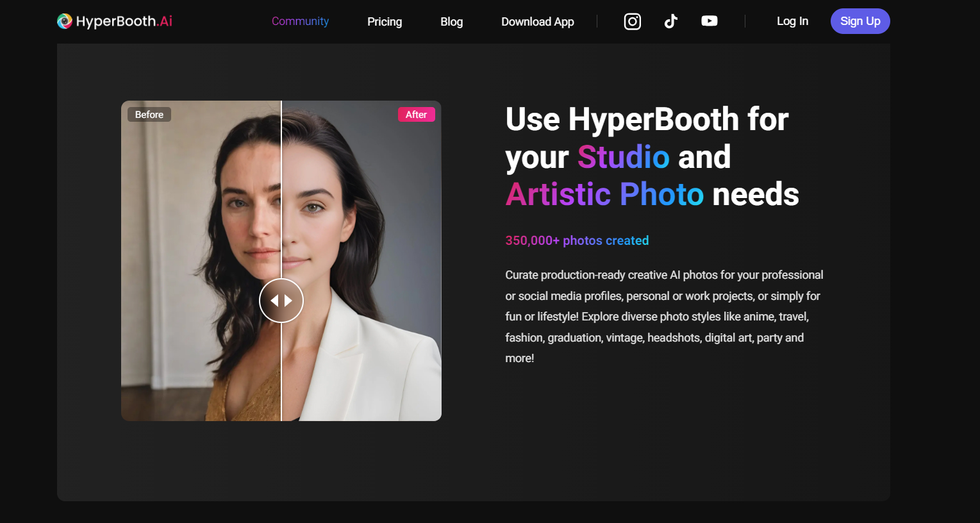Navigate to the Pricing page
Screen dimensions: 980x523
point(384,21)
